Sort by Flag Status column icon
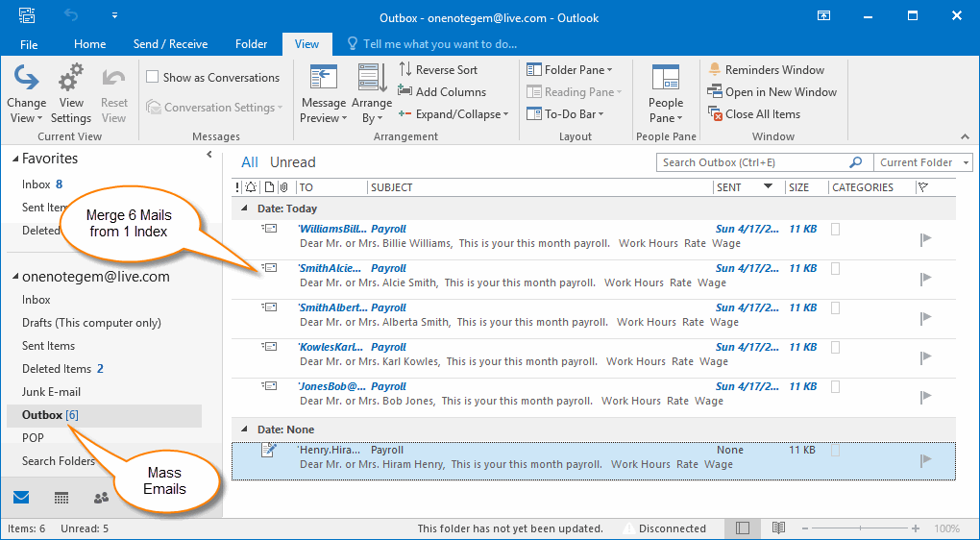This screenshot has width=980, height=540. pos(923,187)
